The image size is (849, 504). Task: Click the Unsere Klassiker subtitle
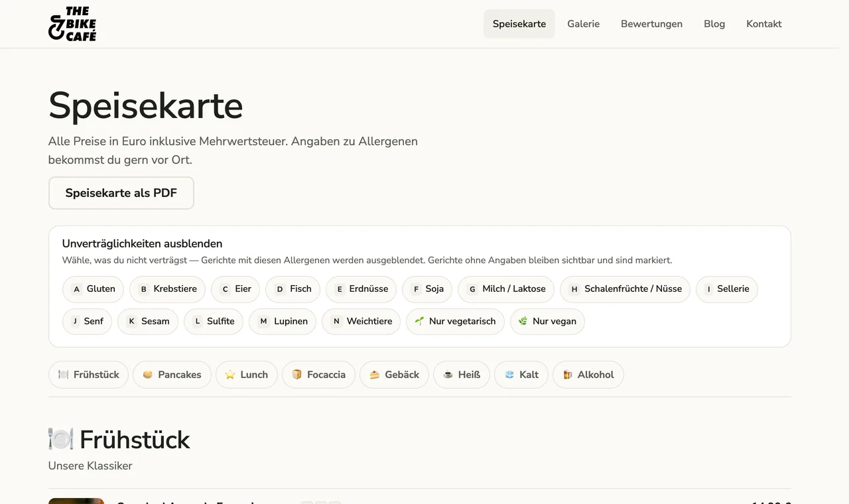coord(90,466)
